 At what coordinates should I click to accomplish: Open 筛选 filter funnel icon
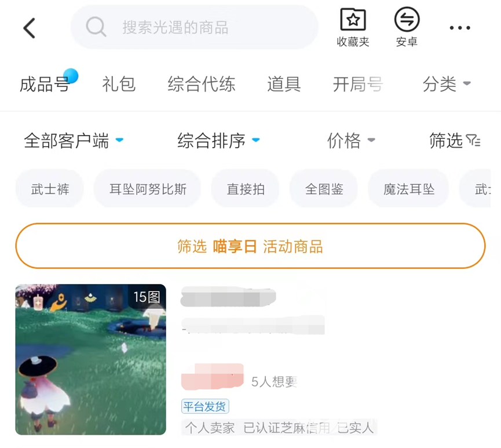tap(473, 140)
